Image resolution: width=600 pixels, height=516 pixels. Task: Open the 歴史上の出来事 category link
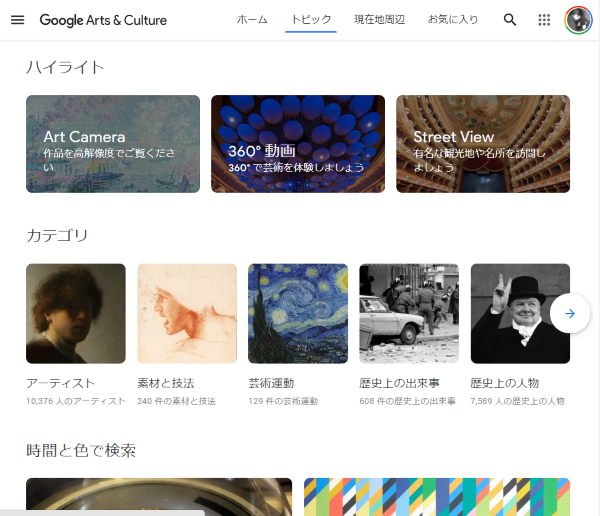(x=409, y=383)
